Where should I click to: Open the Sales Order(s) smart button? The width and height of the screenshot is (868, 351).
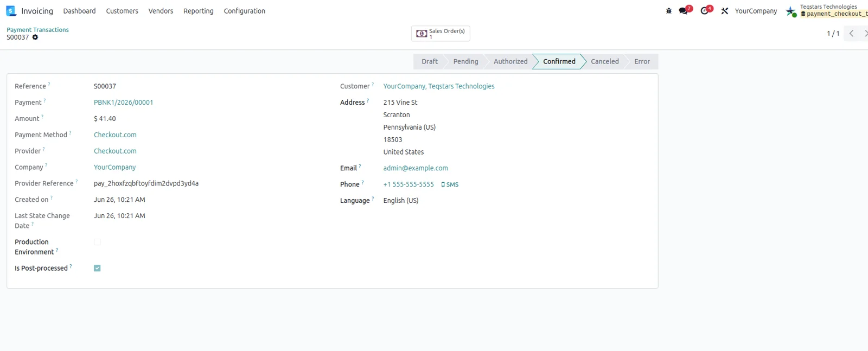click(441, 34)
